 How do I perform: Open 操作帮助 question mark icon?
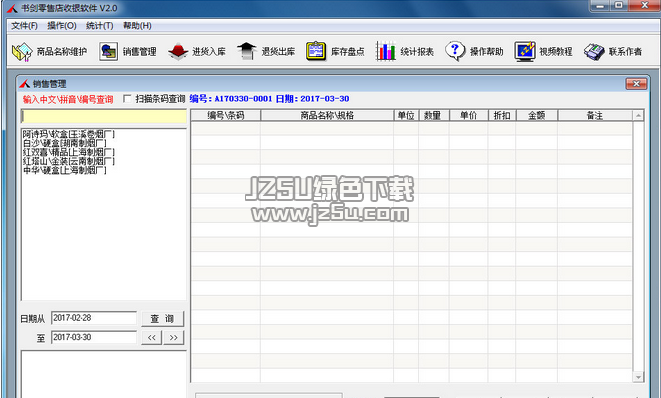(455, 51)
